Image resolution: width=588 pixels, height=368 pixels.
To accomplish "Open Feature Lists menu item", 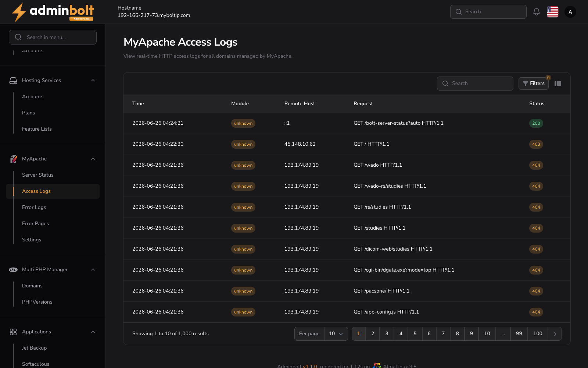I will tap(37, 129).
